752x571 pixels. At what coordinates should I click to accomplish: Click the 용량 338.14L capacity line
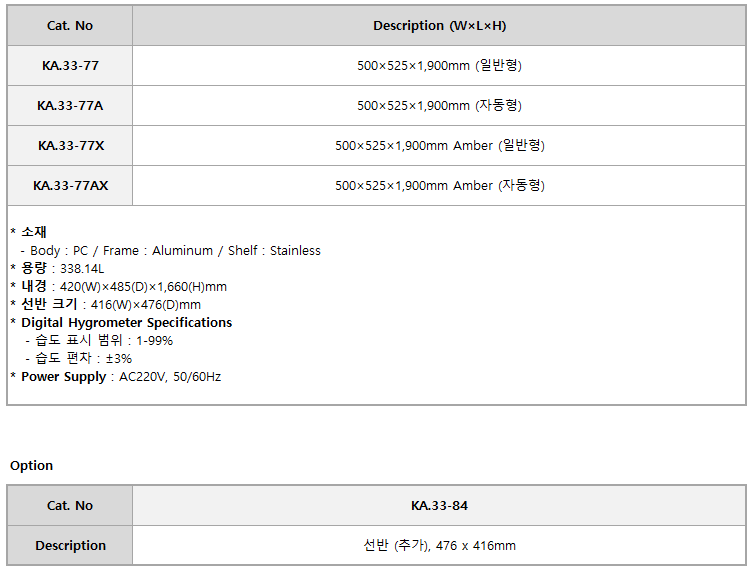[58, 268]
